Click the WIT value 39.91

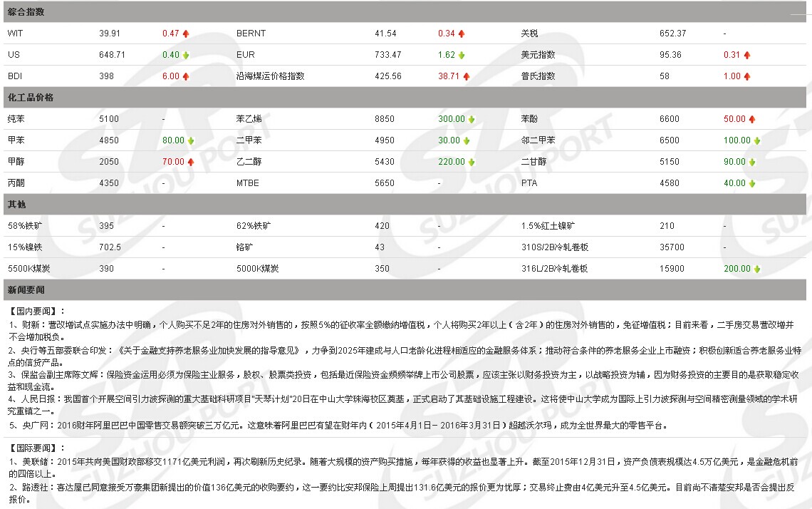click(x=109, y=34)
